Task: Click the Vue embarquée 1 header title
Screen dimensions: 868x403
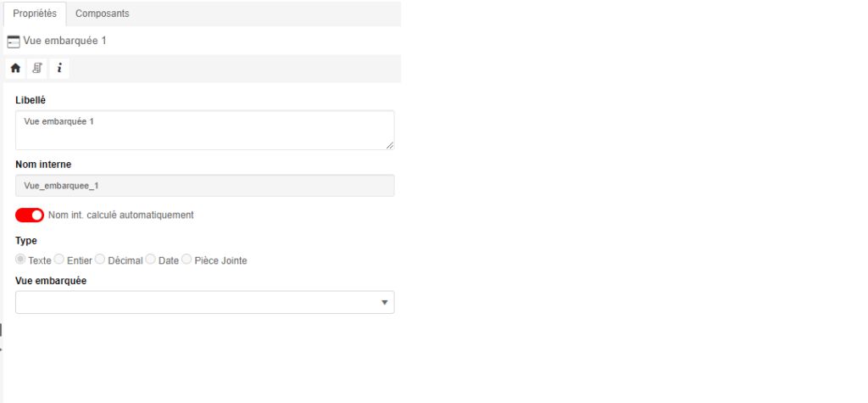Action: (x=64, y=41)
